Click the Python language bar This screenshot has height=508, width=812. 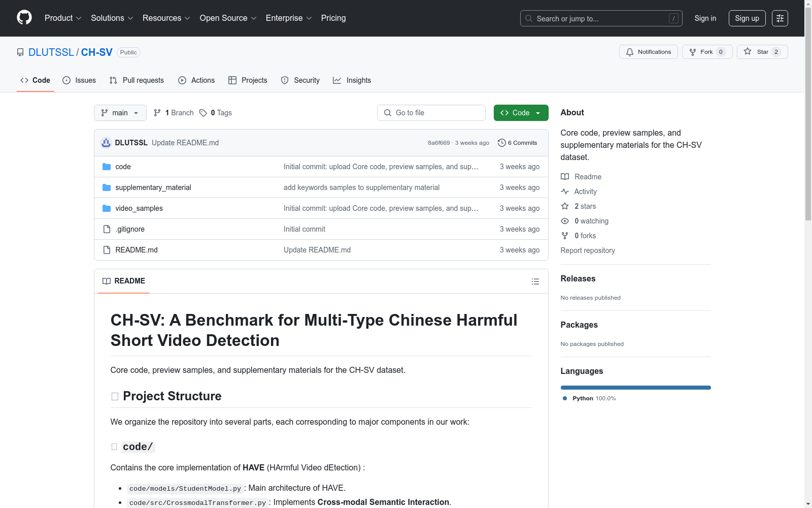[636, 388]
